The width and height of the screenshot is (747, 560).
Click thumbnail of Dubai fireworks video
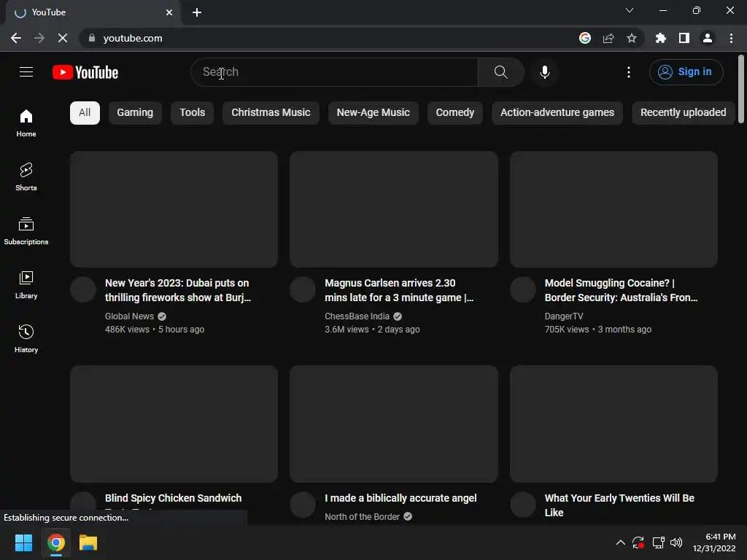pos(174,209)
